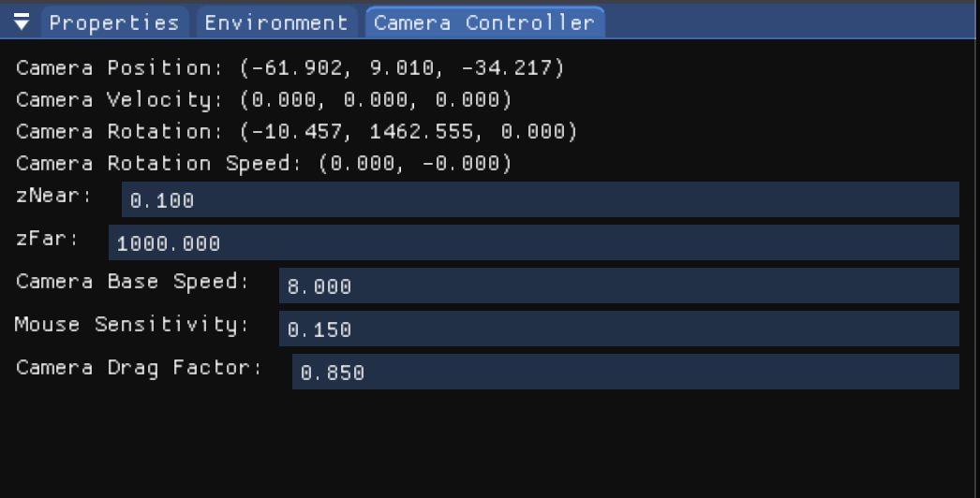Click the Mouse Sensitivity input box
Viewport: 980px width, 498px height.
[x=618, y=329]
